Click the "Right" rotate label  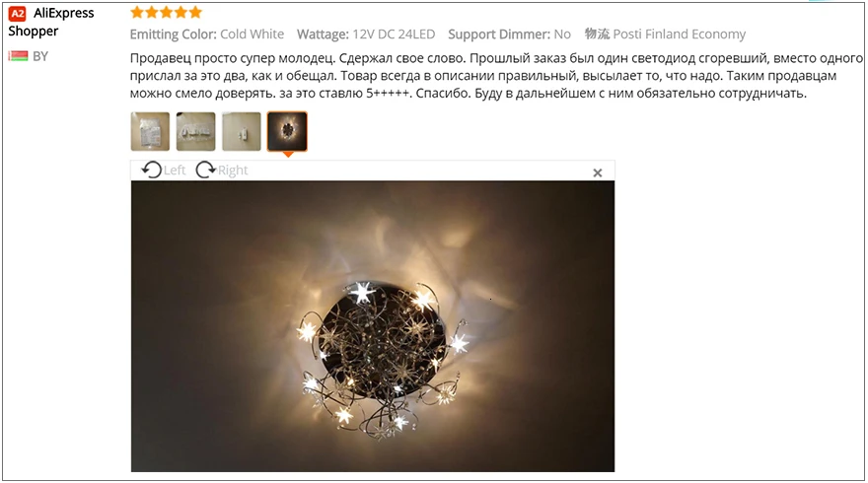(x=233, y=171)
